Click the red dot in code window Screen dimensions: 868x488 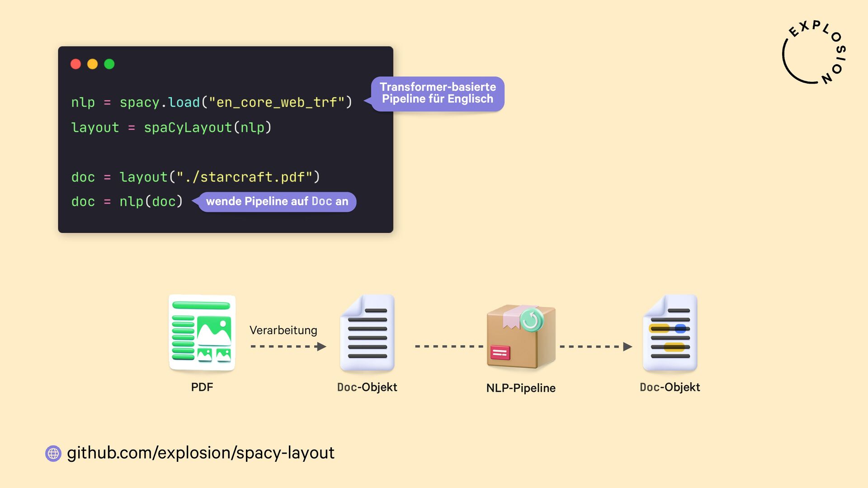(75, 64)
